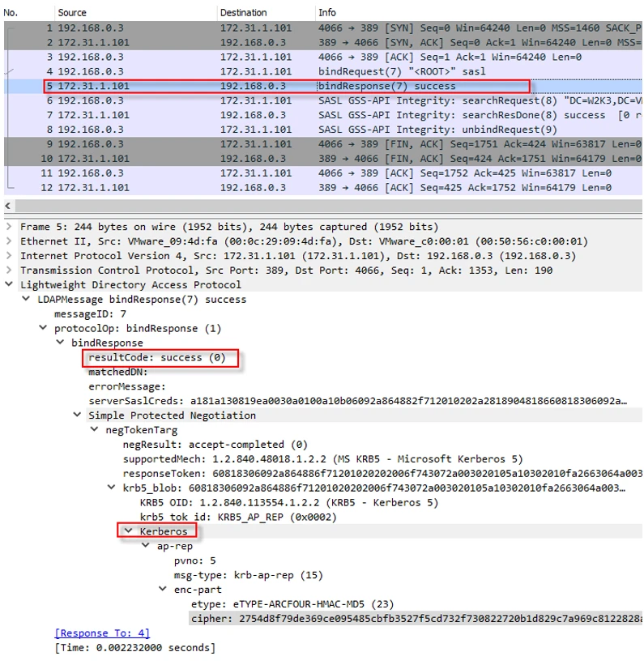Image resolution: width=644 pixels, height=669 pixels.
Task: Select packet 4 bindRequest row
Action: pyautogui.click(x=324, y=71)
